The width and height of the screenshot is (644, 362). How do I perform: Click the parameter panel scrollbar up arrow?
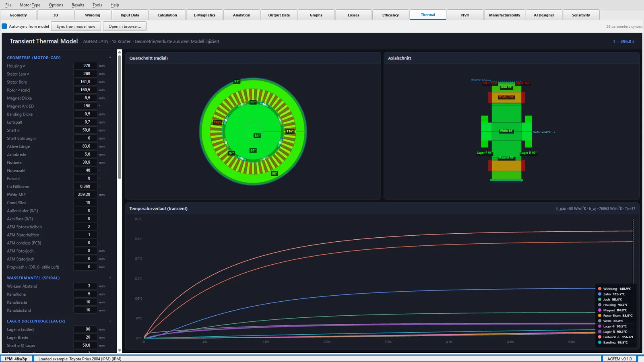(x=120, y=52)
